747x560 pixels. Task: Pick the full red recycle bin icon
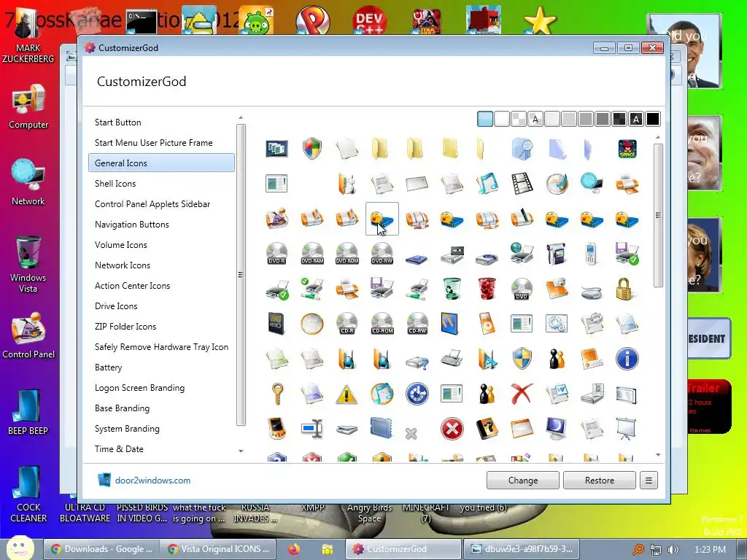(487, 289)
